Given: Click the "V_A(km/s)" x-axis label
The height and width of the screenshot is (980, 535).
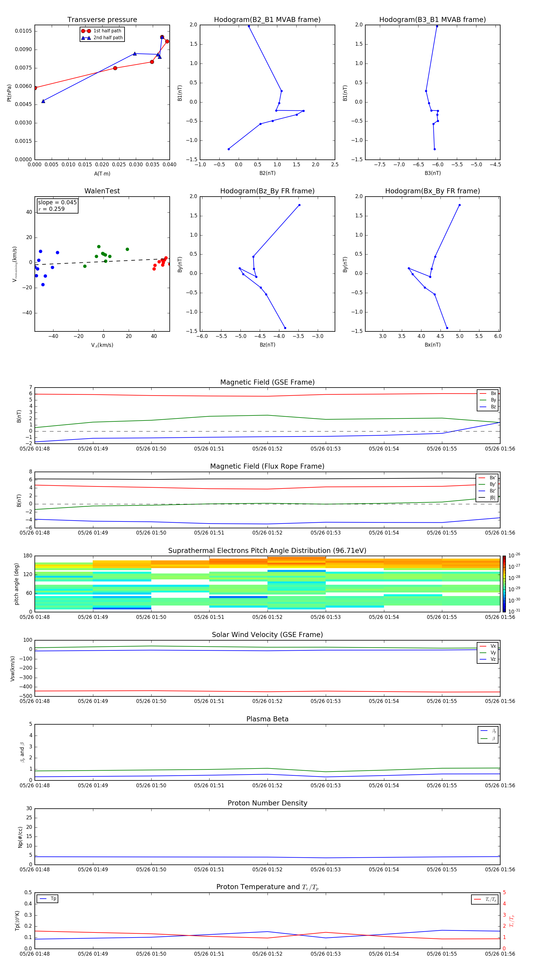Looking at the screenshot, I should tap(102, 345).
